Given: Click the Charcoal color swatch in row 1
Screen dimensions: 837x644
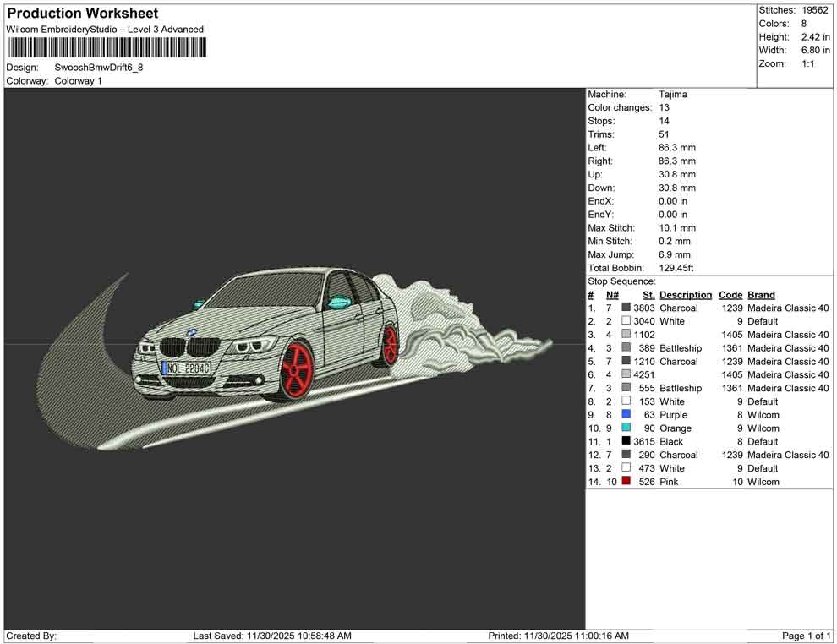Looking at the screenshot, I should (x=626, y=308).
